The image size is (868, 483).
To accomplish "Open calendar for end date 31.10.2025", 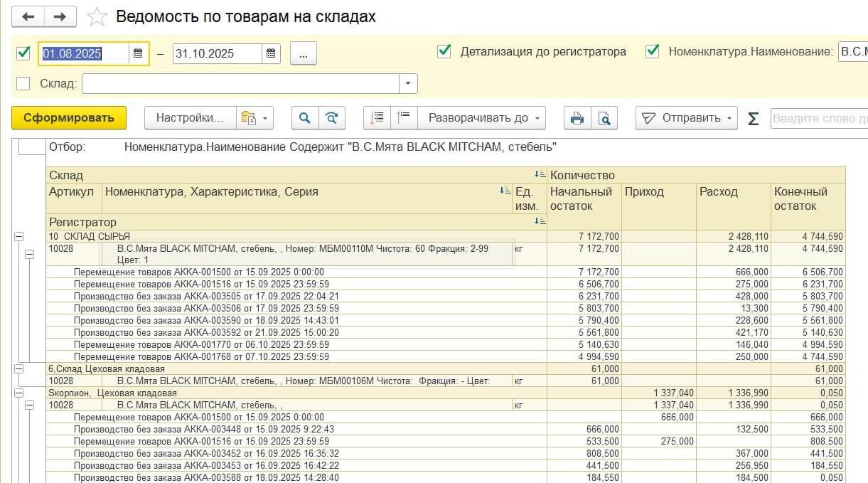I will pos(270,53).
